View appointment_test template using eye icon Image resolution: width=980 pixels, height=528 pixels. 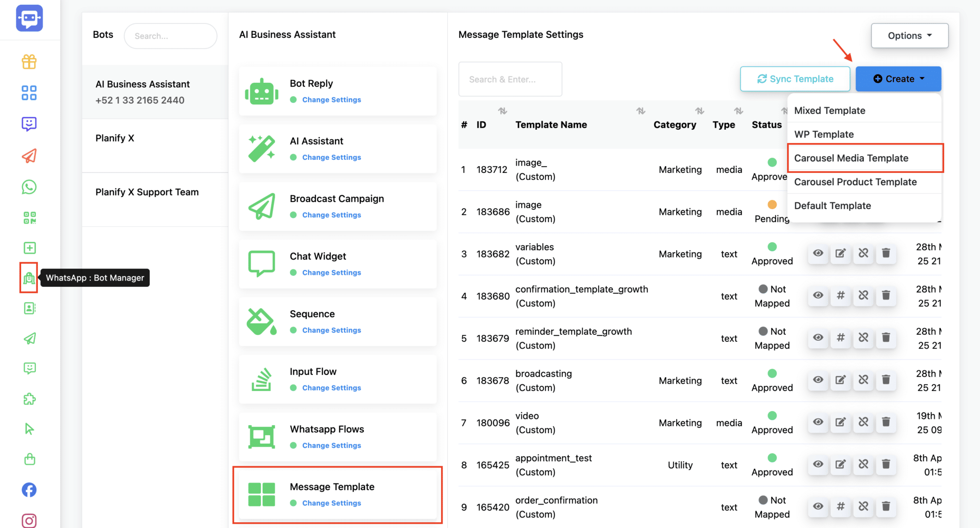[x=818, y=464]
